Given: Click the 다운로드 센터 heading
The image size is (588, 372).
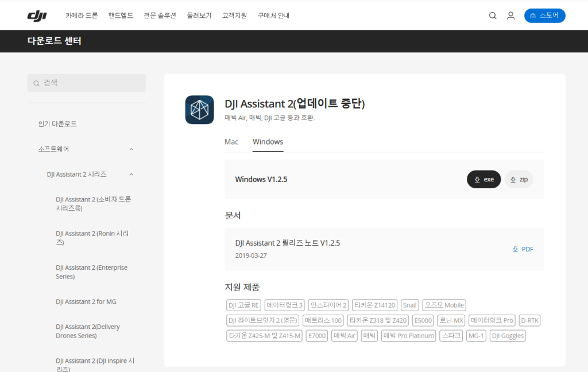Looking at the screenshot, I should tap(55, 41).
